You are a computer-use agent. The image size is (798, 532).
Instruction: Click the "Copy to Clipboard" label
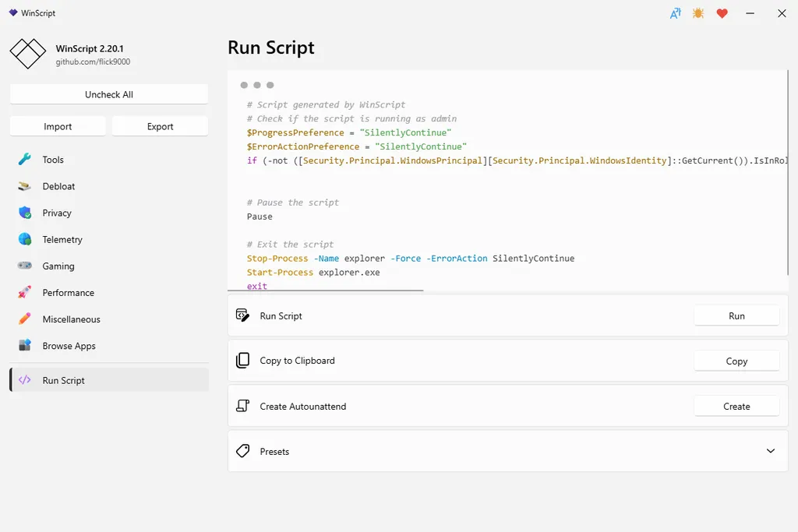click(297, 361)
